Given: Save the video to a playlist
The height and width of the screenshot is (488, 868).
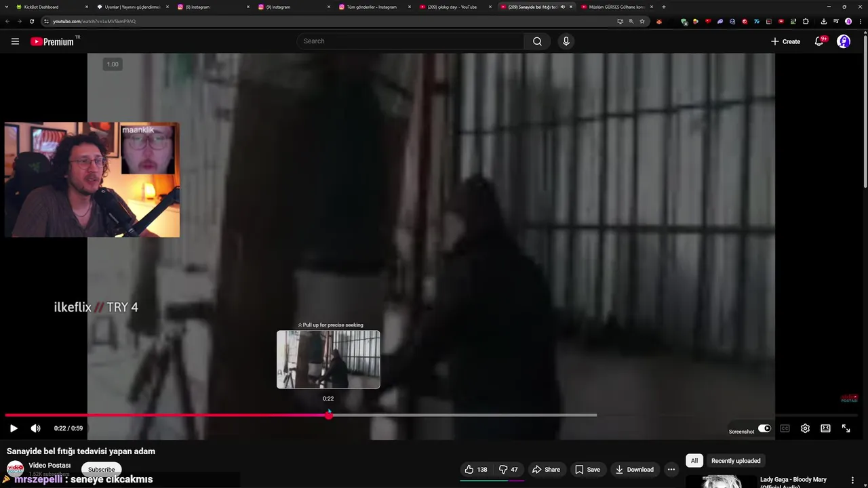Looking at the screenshot, I should (587, 469).
